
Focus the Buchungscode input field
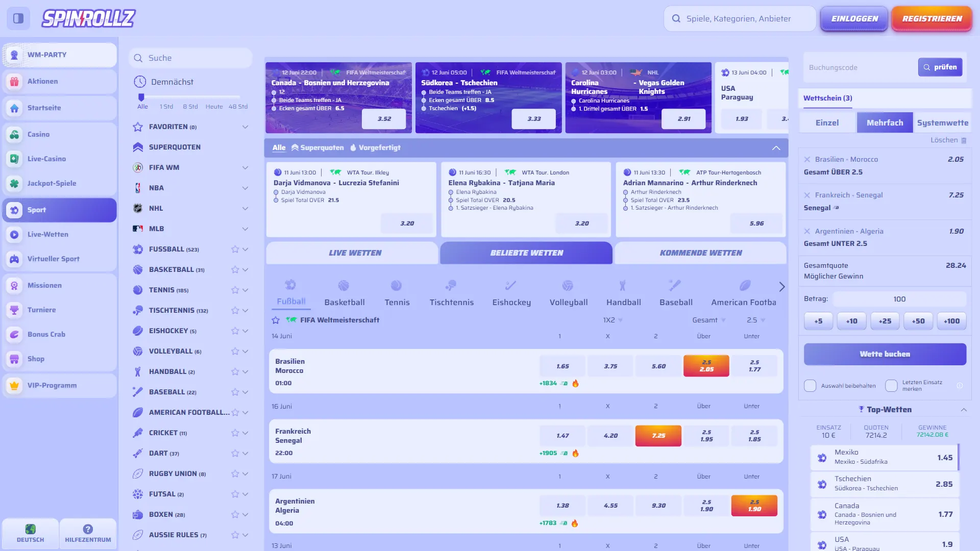tap(862, 67)
